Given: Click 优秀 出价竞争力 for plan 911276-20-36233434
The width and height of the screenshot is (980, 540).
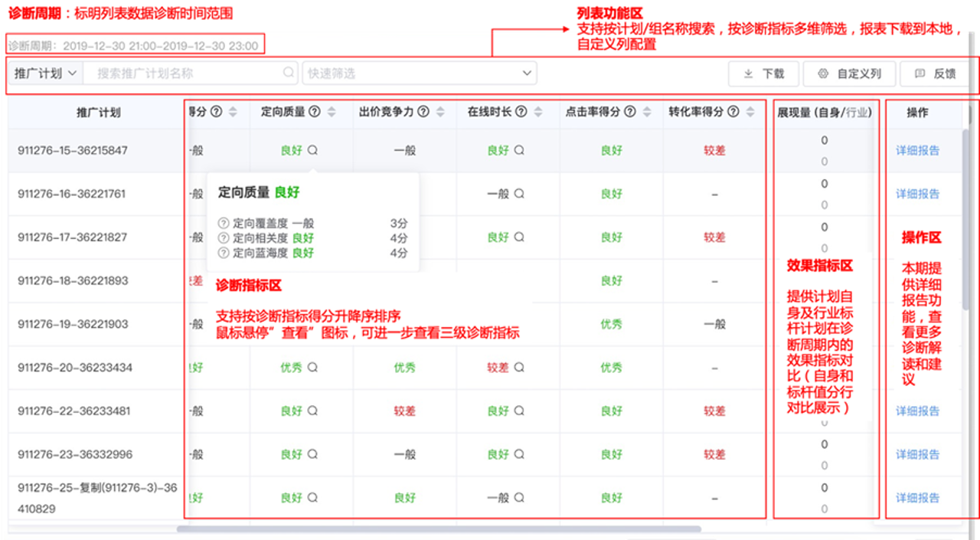Looking at the screenshot, I should (x=405, y=368).
